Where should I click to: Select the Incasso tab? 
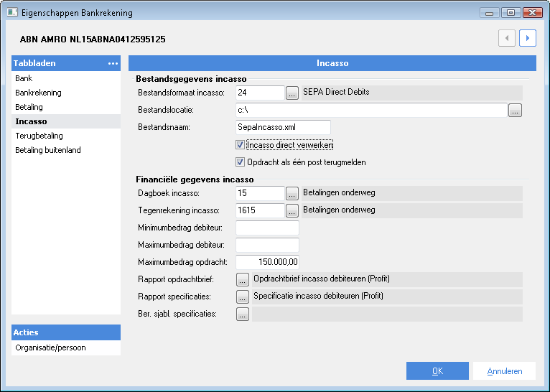66,121
